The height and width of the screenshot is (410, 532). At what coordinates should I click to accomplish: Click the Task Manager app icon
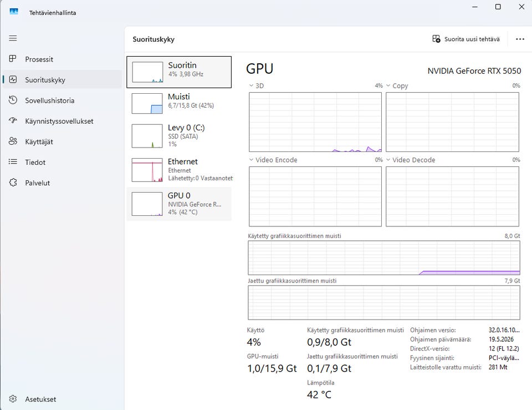13,12
